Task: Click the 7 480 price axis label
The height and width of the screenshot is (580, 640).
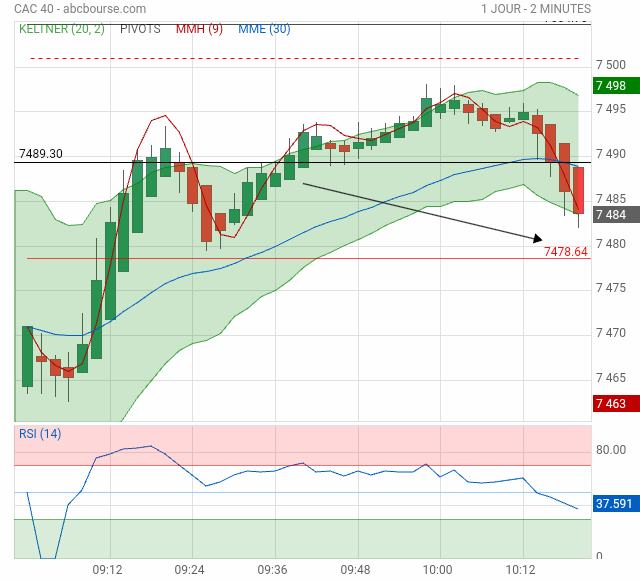Action: pyautogui.click(x=611, y=244)
